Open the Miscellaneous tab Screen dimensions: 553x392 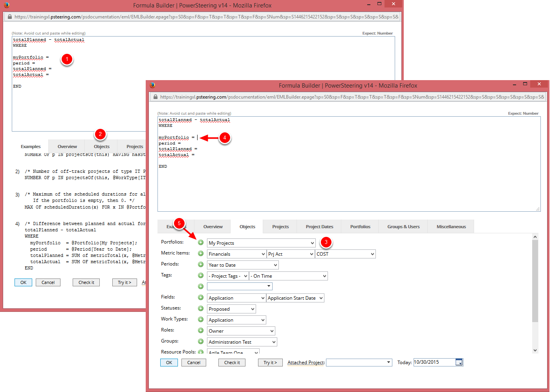click(x=451, y=227)
